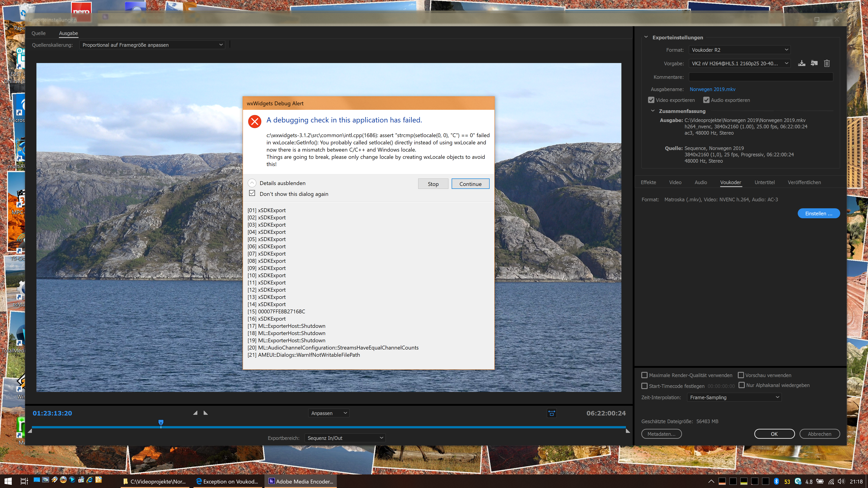Toggle the aspect ratio correction icon
Viewport: 868px width, 488px height.
(552, 413)
